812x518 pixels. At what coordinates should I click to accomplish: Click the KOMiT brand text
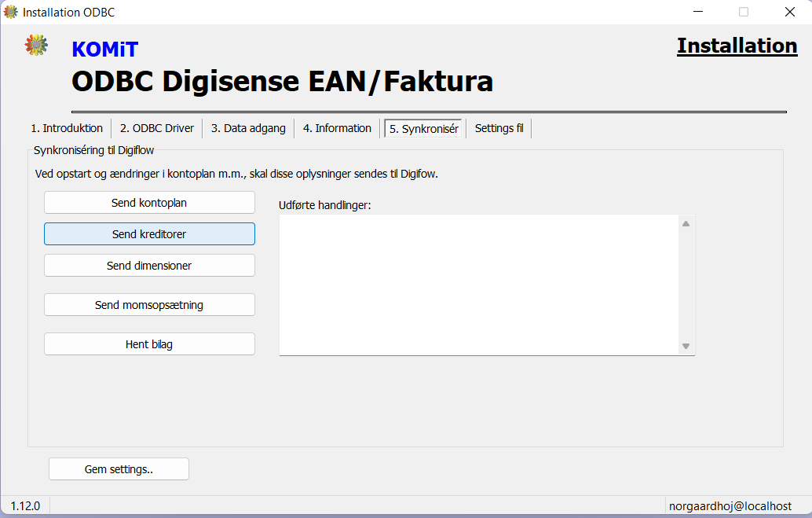(105, 50)
